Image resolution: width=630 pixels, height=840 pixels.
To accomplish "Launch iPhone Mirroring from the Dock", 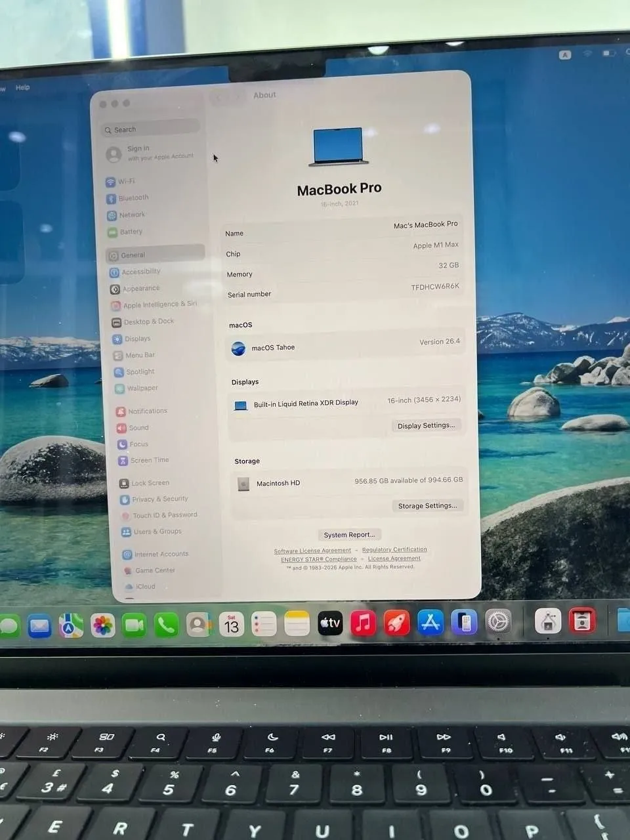I will (x=464, y=622).
